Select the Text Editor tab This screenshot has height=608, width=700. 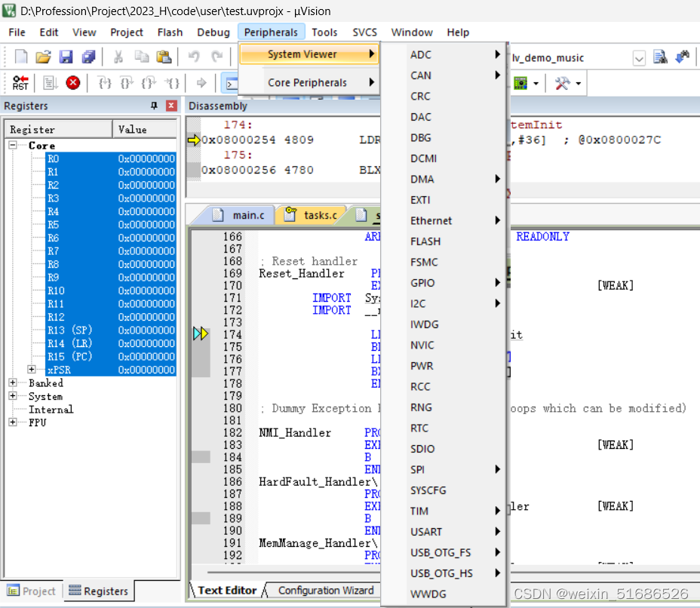(227, 590)
